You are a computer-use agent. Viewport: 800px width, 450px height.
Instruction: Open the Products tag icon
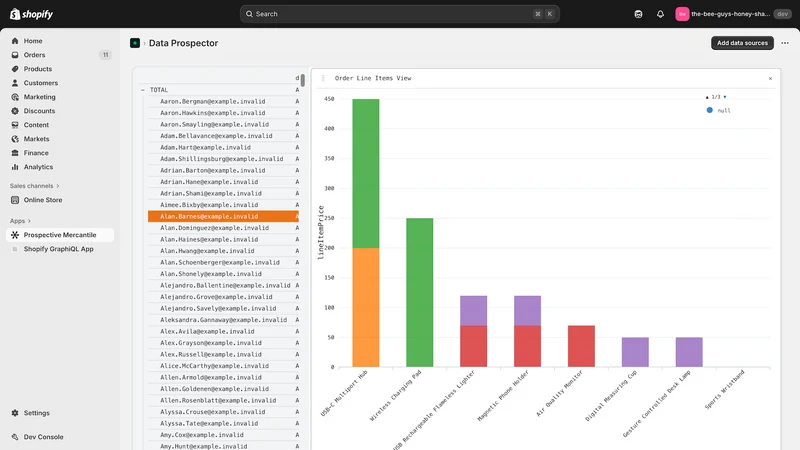coord(15,69)
